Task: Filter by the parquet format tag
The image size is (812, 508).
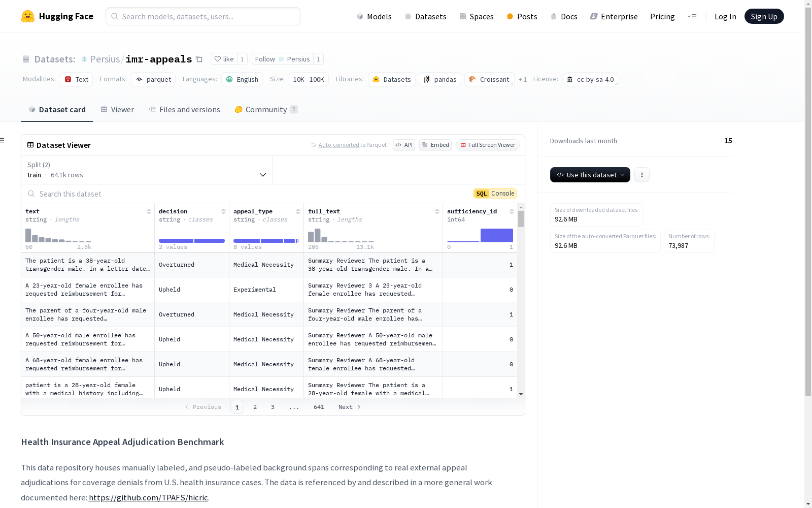Action: pyautogui.click(x=153, y=79)
